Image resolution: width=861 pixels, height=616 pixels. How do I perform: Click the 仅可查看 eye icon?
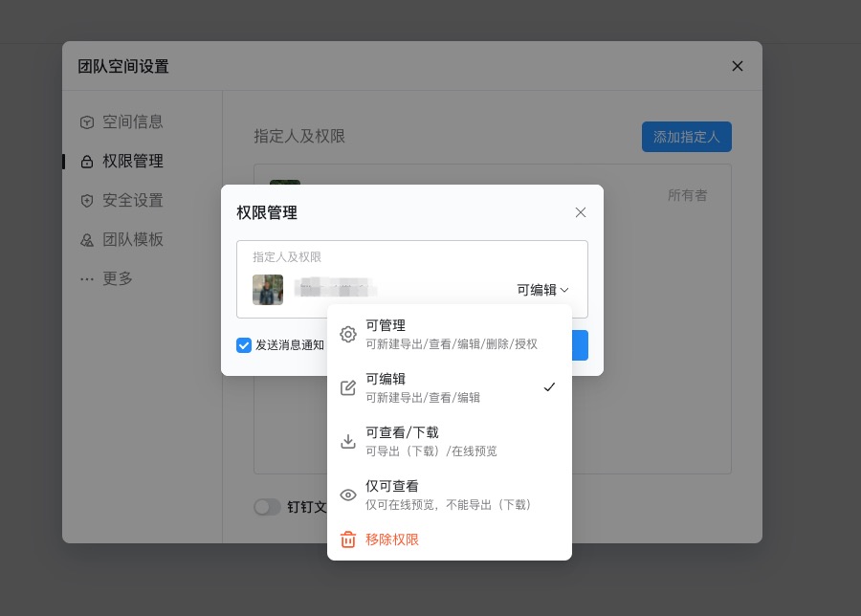coord(348,495)
